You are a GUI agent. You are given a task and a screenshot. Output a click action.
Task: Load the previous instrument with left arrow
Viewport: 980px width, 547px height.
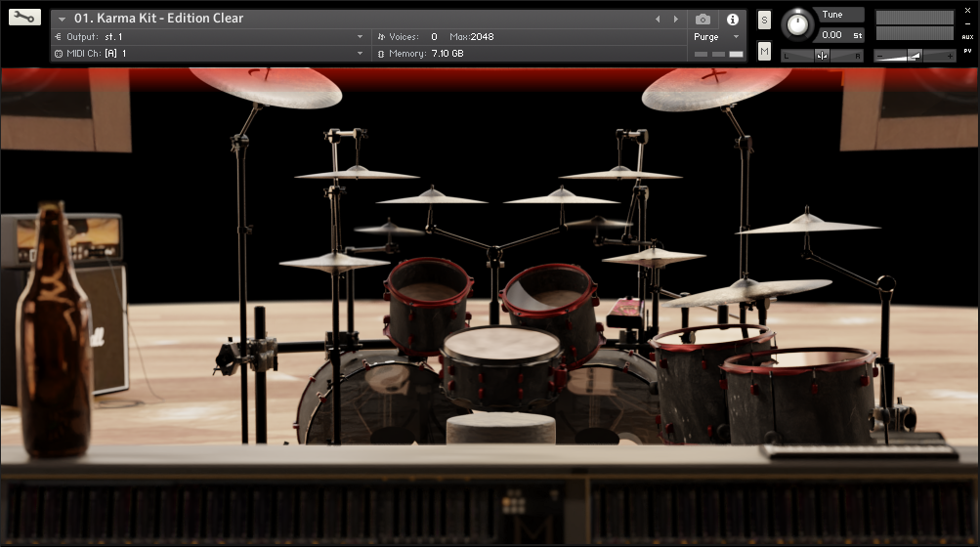658,19
